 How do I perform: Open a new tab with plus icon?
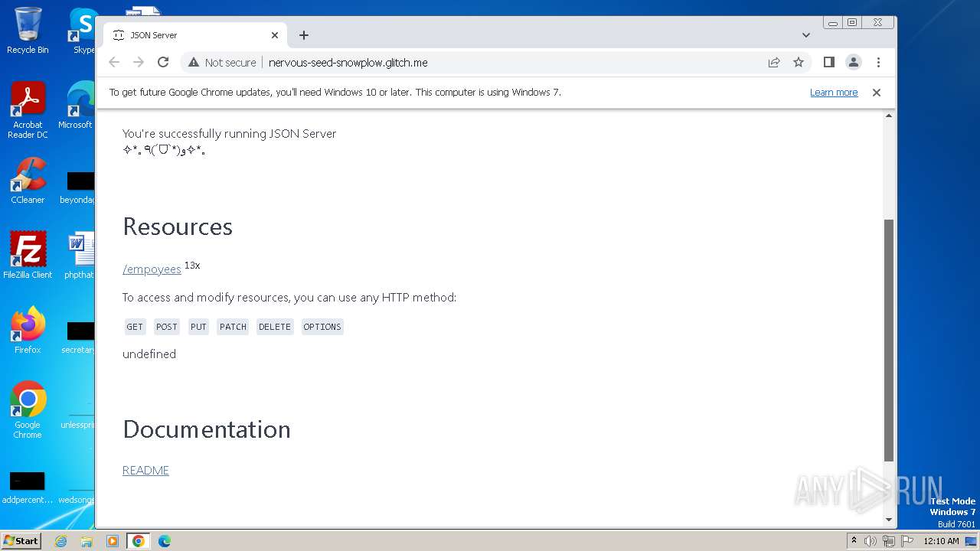(304, 35)
